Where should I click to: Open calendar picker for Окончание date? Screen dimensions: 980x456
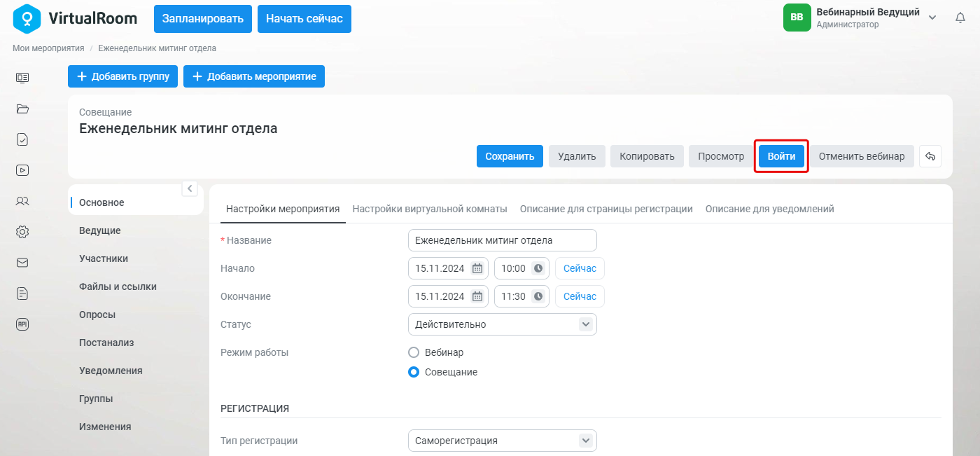tap(477, 296)
